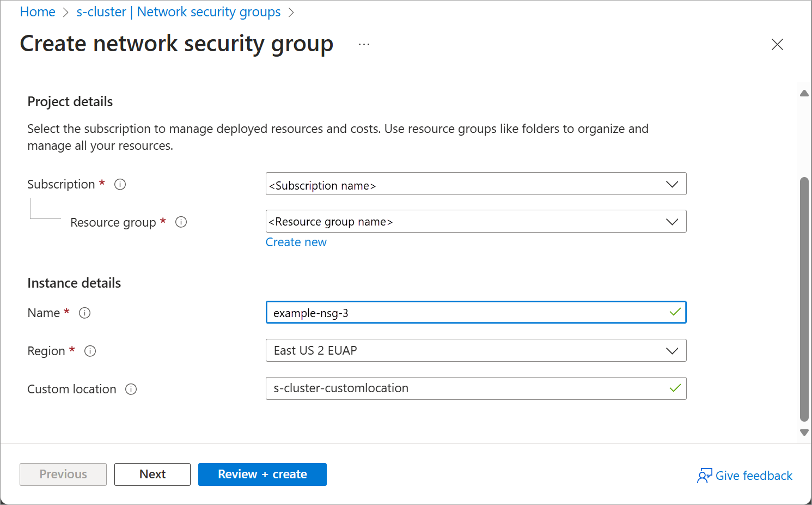Viewport: 812px width, 505px height.
Task: Click the Previous button
Action: coord(63,474)
